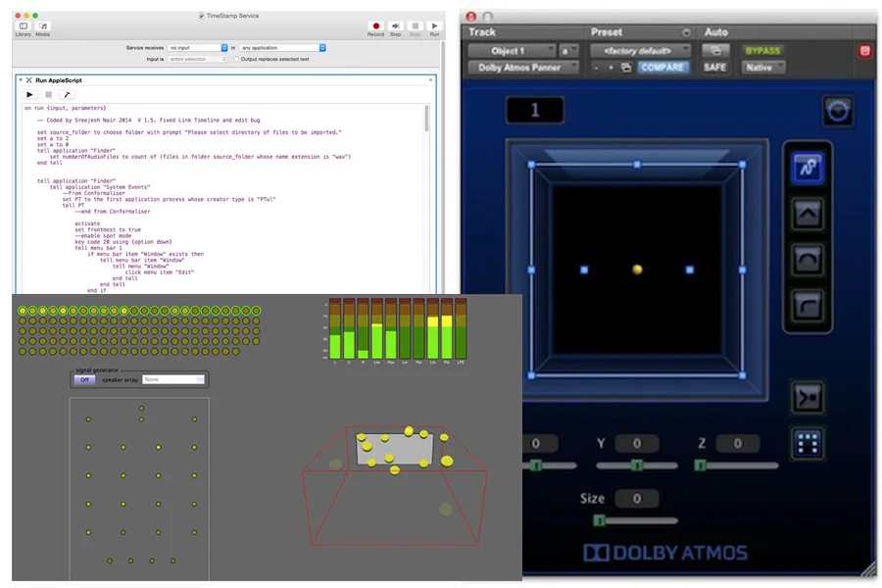The height and width of the screenshot is (588, 882).
Task: Select next preset with the plus button
Action: coord(611,68)
